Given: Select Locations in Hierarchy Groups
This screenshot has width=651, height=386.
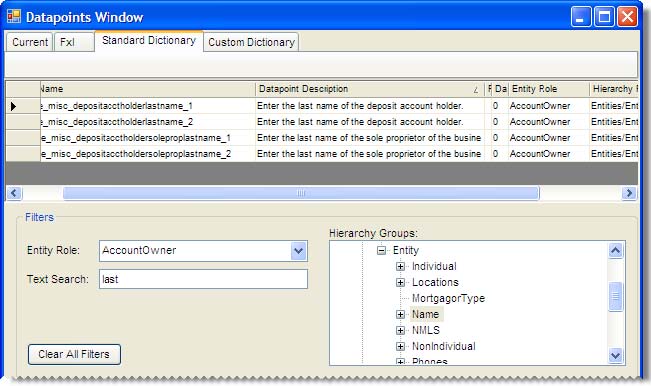Looking at the screenshot, I should [x=435, y=282].
